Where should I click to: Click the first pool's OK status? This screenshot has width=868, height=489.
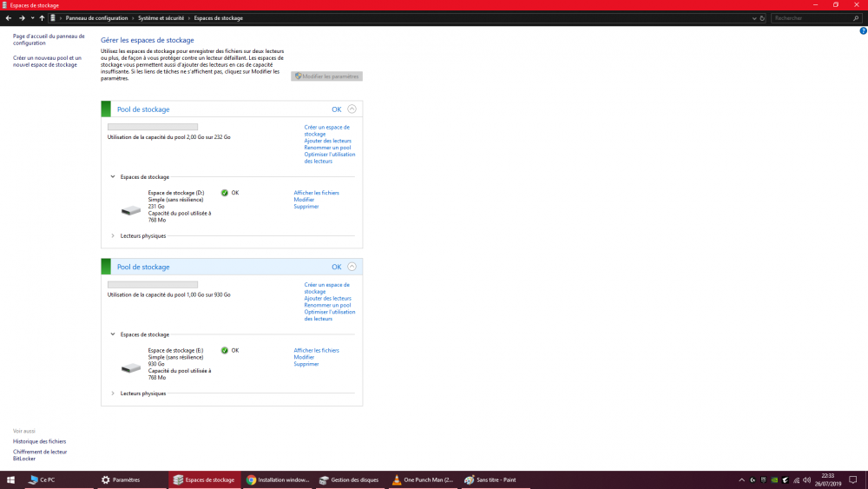coord(336,109)
